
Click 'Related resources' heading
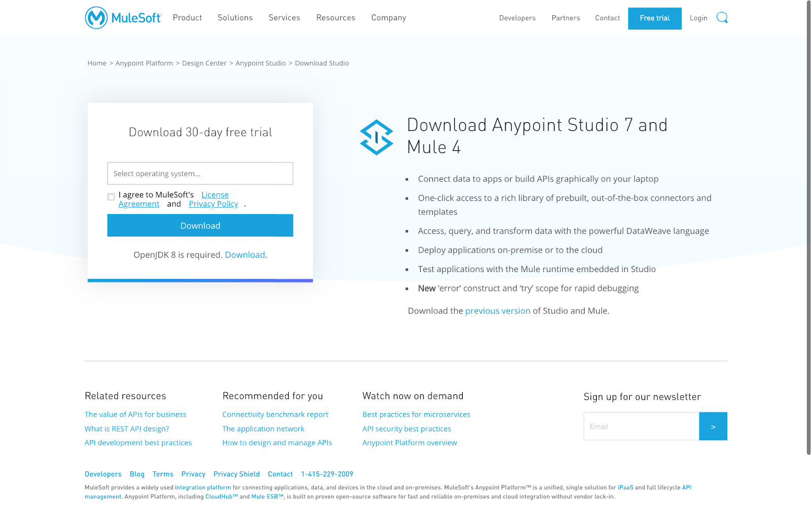[x=125, y=396]
